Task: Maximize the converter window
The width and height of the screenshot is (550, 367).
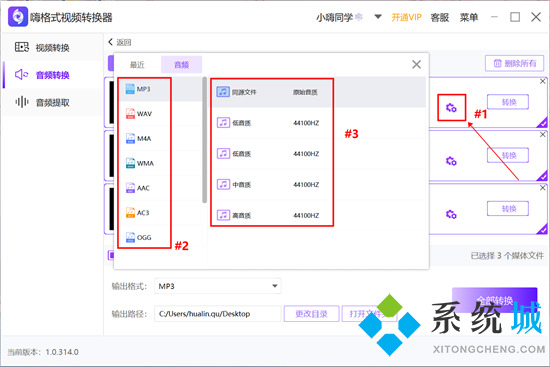Action: 515,17
